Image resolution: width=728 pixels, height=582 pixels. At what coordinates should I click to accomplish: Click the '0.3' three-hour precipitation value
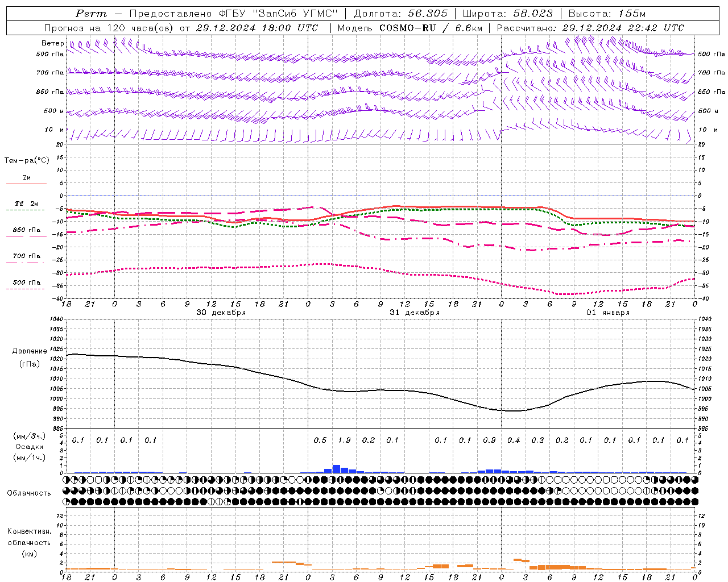[x=537, y=440]
